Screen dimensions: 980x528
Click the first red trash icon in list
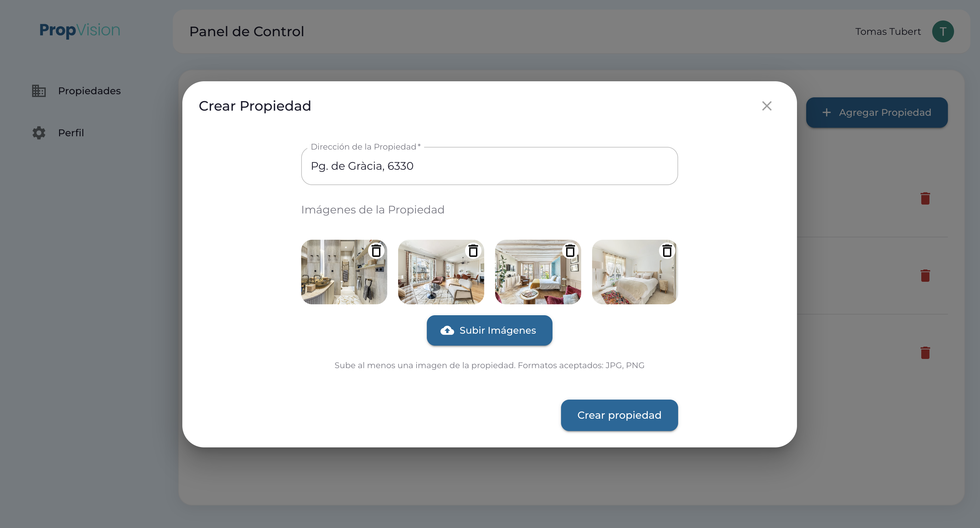(x=925, y=198)
